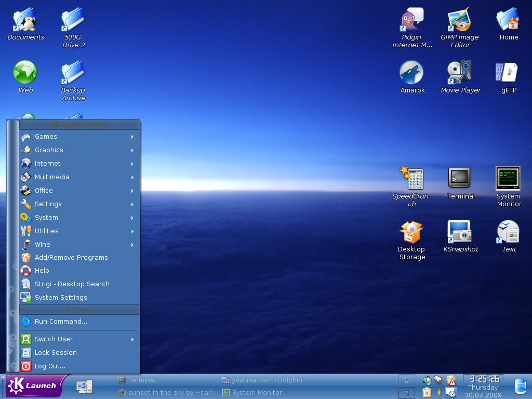
Task: Launch the Terminal from the desktop
Action: click(460, 178)
